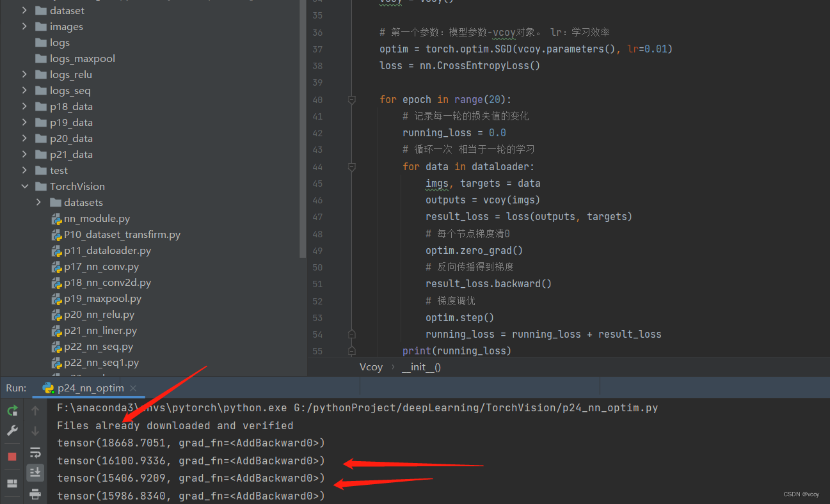Click the __init__() breadcrumb
Screen dimensions: 830x504
421,366
